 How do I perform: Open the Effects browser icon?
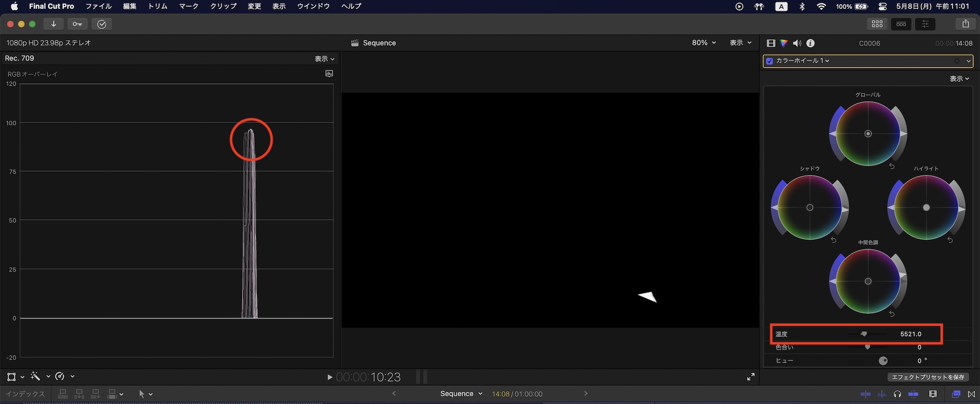956,394
